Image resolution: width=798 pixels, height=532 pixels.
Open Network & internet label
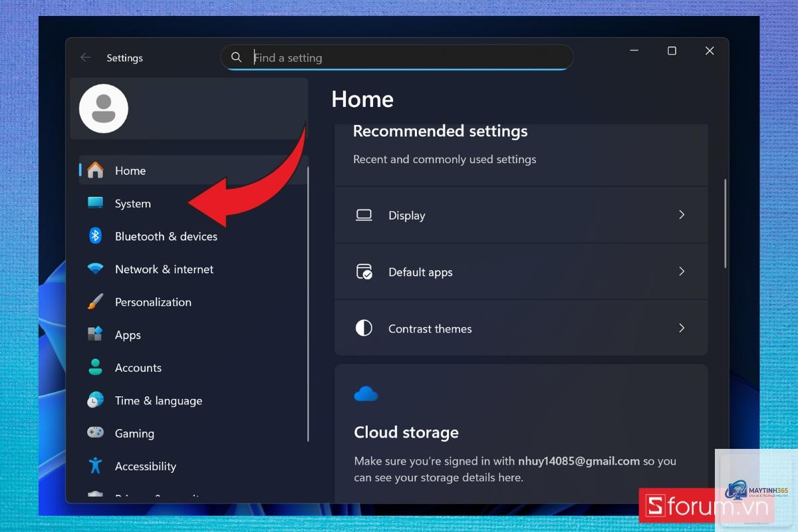pos(164,269)
